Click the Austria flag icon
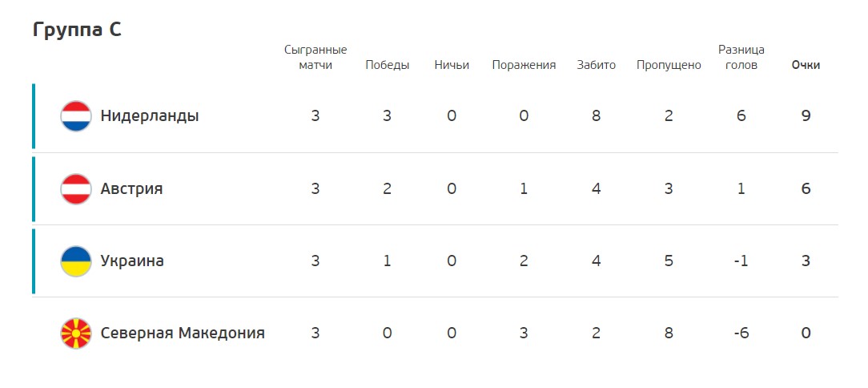Screen dimensions: 868x388 (x=76, y=189)
